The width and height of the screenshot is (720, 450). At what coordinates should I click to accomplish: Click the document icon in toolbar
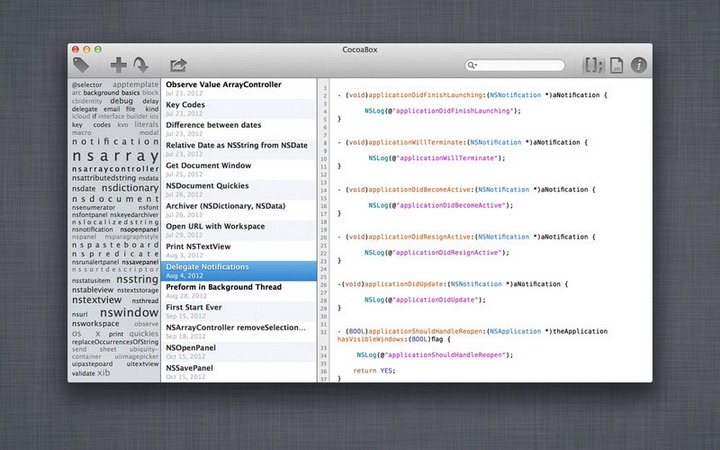point(617,65)
